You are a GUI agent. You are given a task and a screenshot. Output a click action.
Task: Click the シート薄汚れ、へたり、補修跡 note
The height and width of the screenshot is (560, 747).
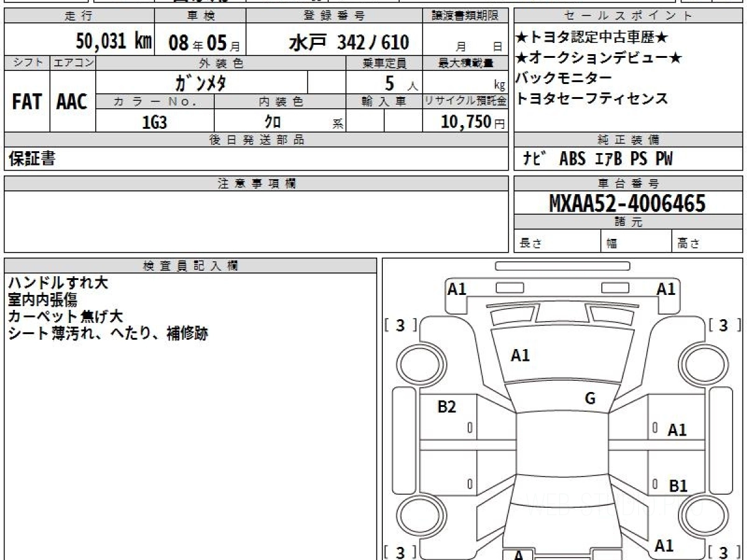108,334
